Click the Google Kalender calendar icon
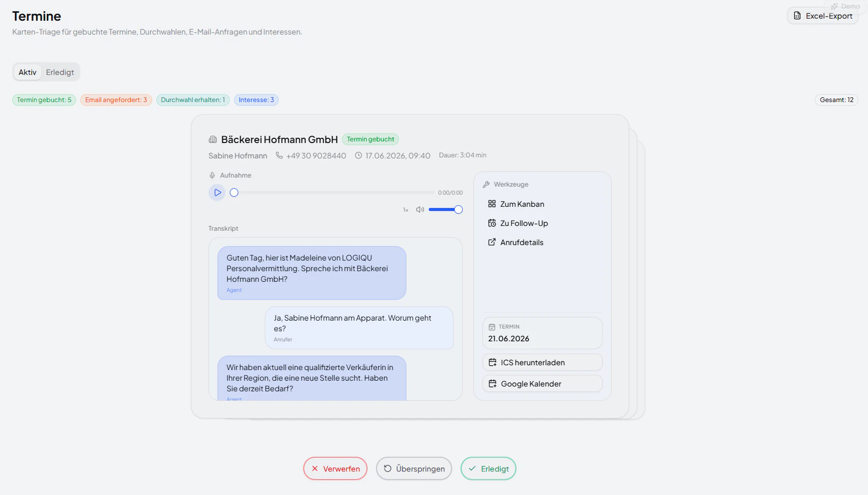This screenshot has height=495, width=868. coord(493,383)
